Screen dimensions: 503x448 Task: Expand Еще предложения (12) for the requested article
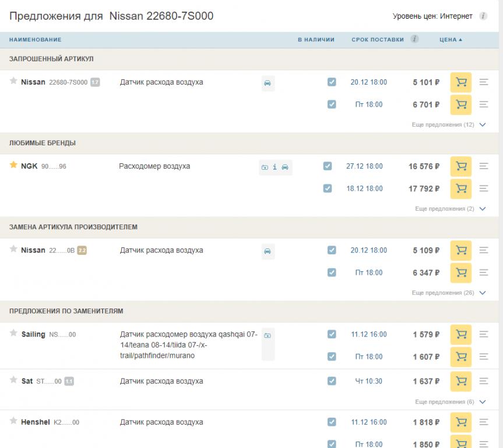[449, 125]
